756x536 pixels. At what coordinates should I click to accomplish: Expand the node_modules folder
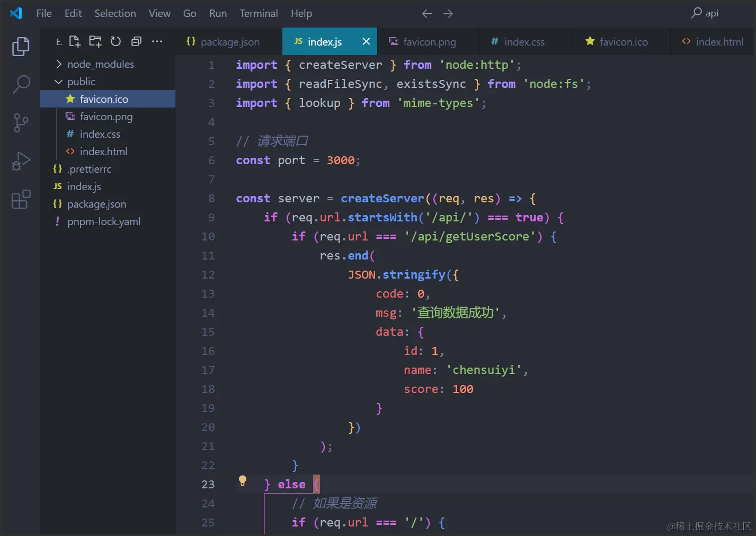[x=108, y=64]
